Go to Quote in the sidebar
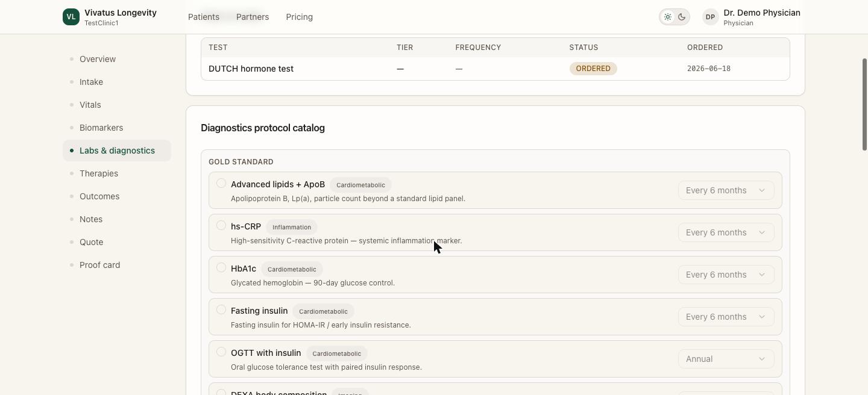The height and width of the screenshot is (395, 868). [117, 242]
